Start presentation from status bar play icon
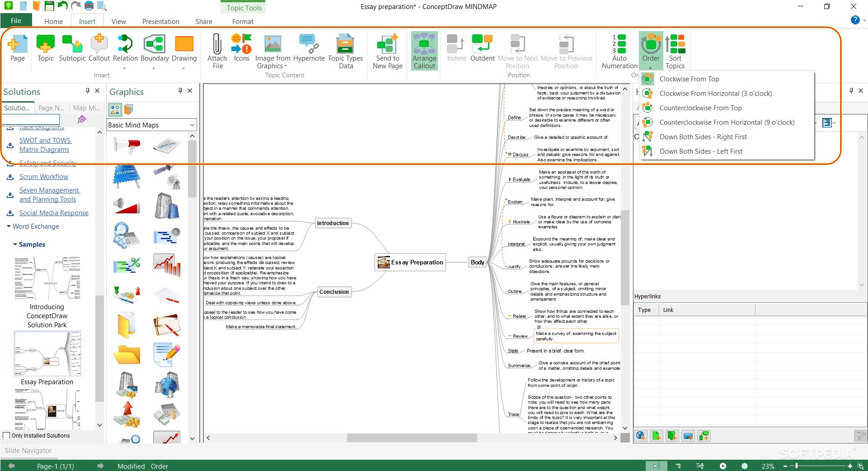This screenshot has height=471, width=868. 723,466
